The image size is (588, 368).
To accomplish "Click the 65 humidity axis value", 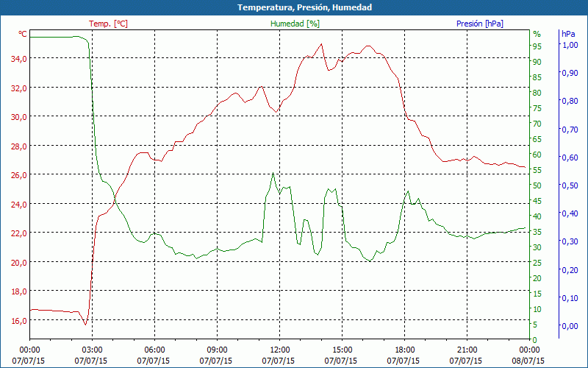I will tap(537, 139).
